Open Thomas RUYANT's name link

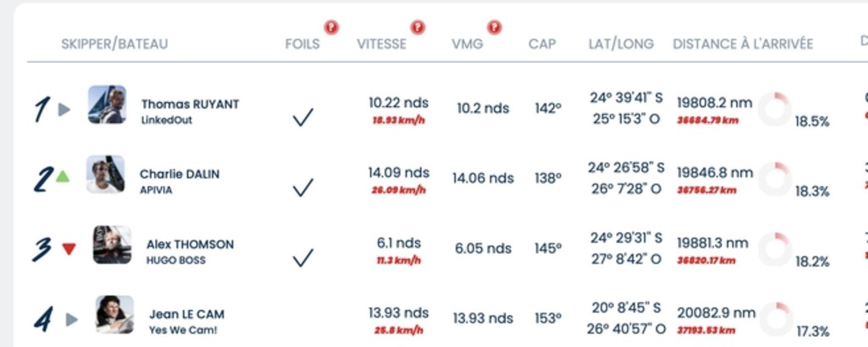(190, 104)
